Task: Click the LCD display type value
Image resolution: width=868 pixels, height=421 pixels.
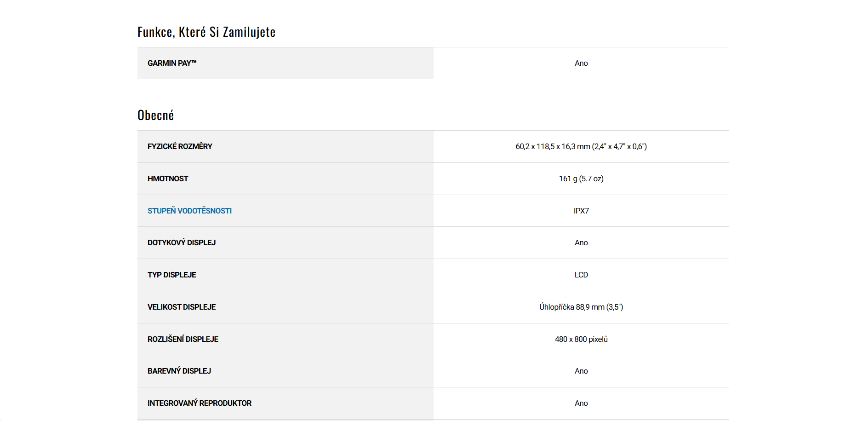Action: pyautogui.click(x=581, y=275)
